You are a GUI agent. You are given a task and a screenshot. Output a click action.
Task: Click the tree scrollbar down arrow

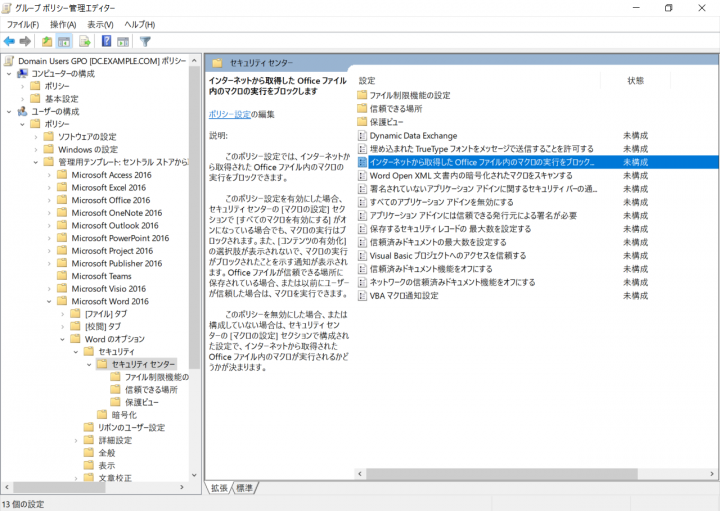pyautogui.click(x=194, y=475)
